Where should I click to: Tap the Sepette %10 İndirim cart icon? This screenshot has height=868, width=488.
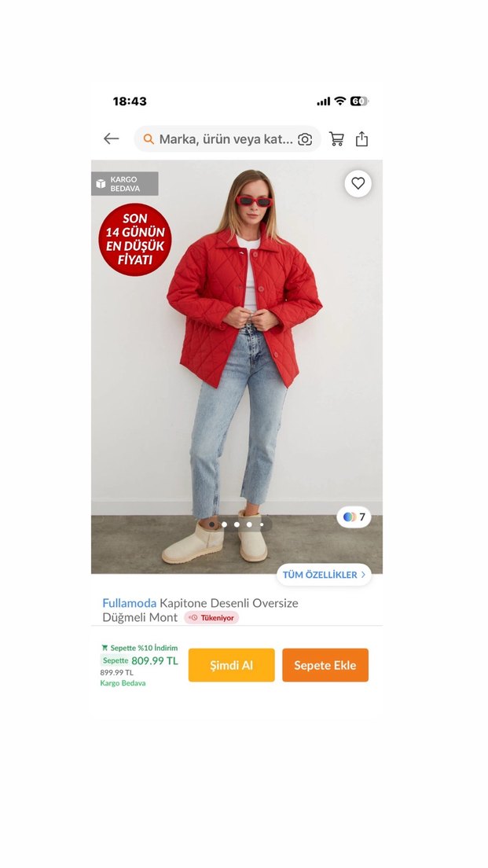point(104,648)
